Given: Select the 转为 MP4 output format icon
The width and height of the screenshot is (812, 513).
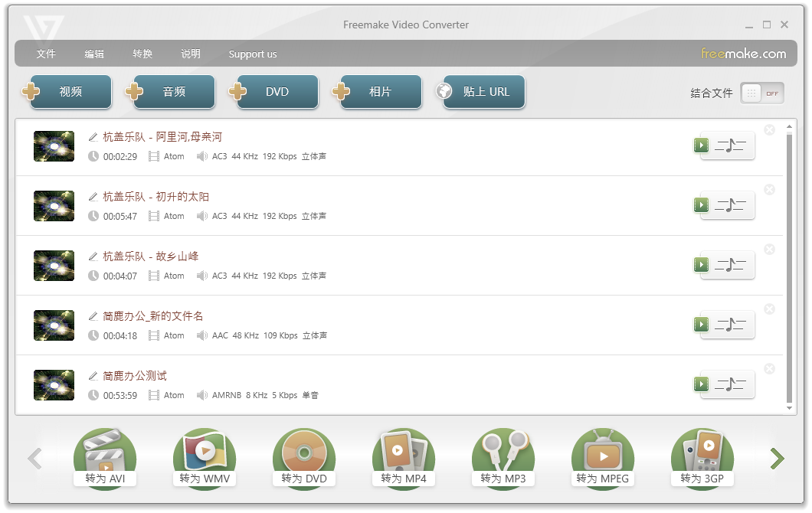Looking at the screenshot, I should [404, 455].
